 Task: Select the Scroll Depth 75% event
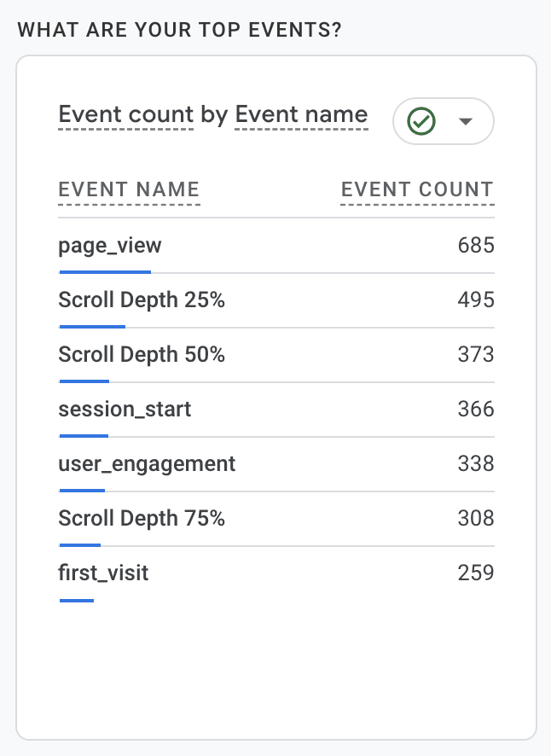[x=142, y=519]
